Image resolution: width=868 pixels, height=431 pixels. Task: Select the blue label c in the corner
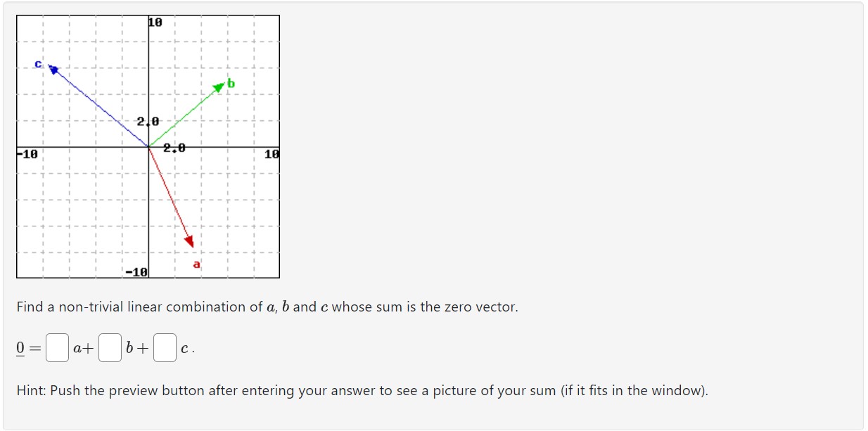(x=37, y=63)
